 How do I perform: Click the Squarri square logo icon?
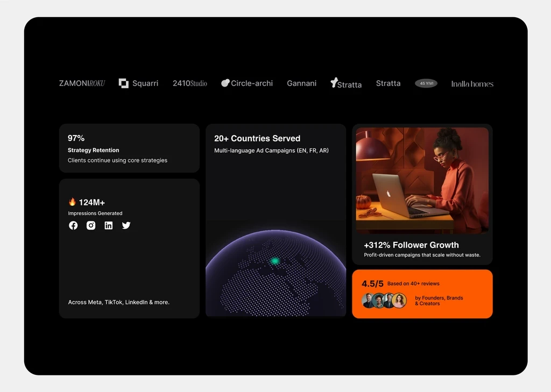click(x=123, y=83)
